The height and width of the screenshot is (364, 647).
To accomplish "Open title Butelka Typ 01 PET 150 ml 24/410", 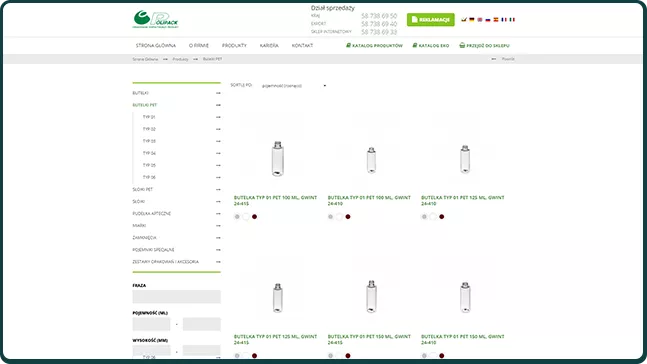I will tap(463, 340).
